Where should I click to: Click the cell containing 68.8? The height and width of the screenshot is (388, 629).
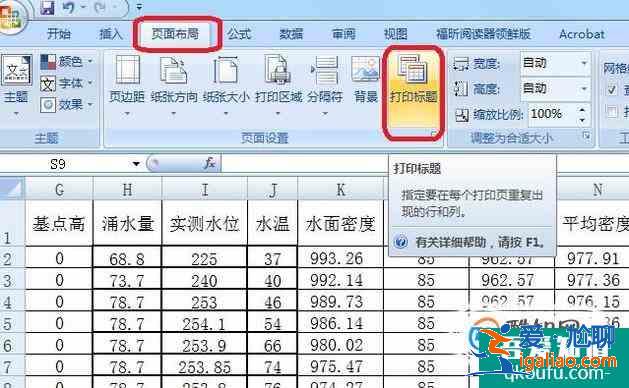[x=127, y=258]
